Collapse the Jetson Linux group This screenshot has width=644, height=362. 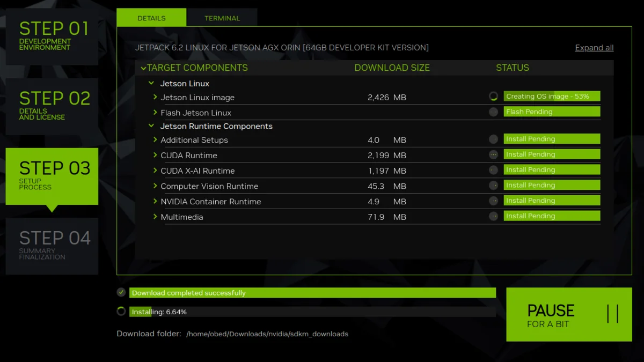pyautogui.click(x=152, y=84)
